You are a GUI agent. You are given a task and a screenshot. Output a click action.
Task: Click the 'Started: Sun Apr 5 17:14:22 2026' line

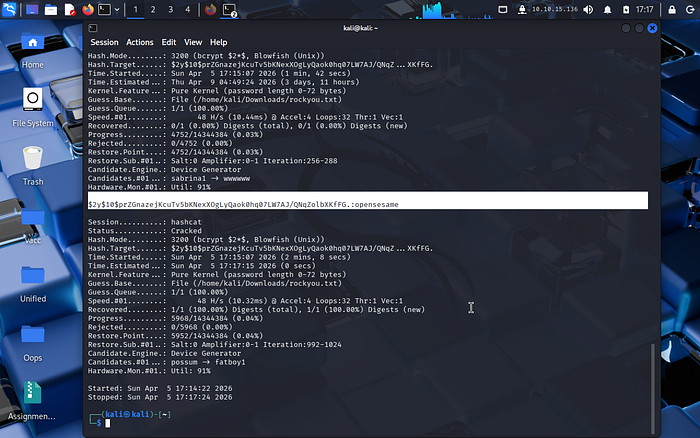tap(160, 388)
